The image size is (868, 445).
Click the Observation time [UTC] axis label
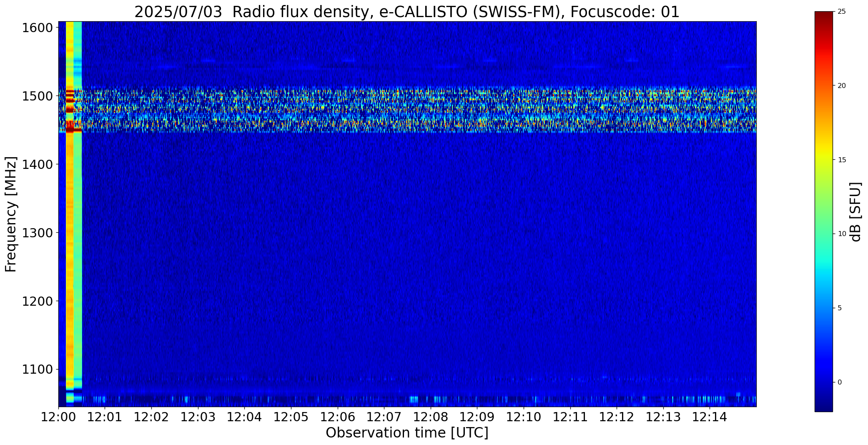407,433
